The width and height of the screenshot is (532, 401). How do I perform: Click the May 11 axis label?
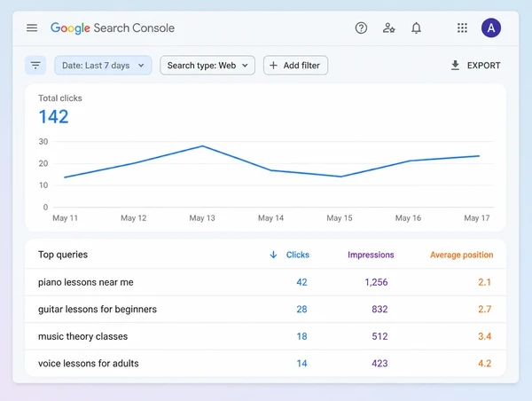click(x=65, y=218)
